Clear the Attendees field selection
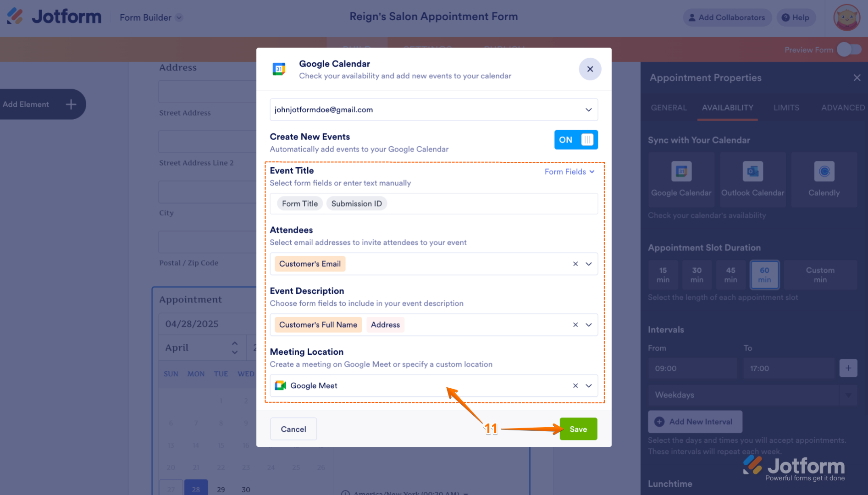868x495 pixels. click(x=575, y=264)
